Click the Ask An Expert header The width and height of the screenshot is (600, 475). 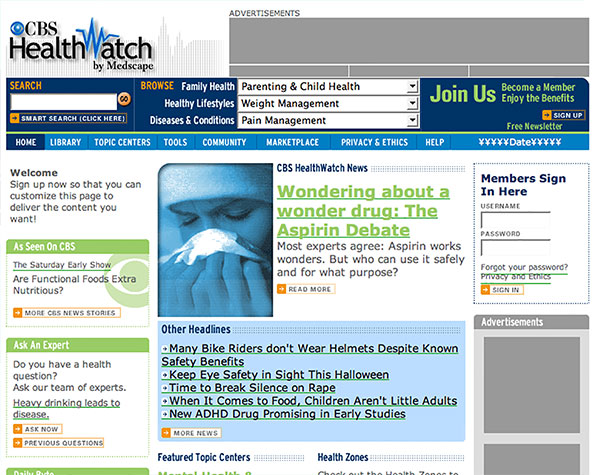pos(78,345)
